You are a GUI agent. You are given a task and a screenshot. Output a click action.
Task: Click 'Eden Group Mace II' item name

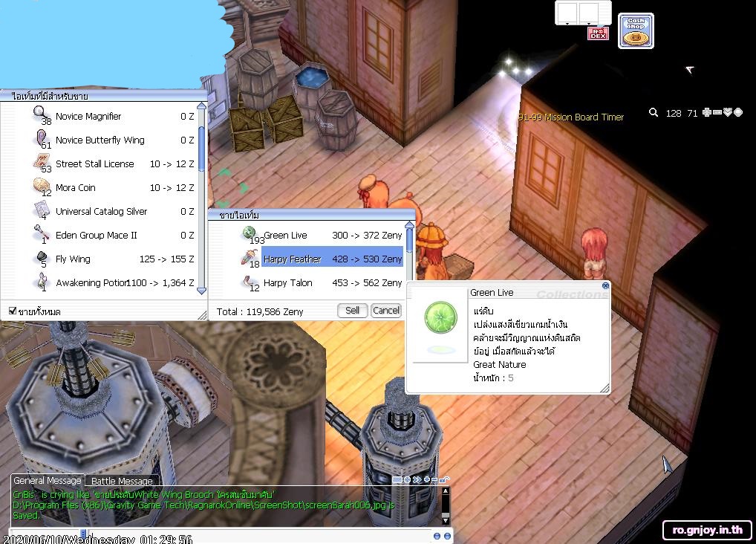96,235
